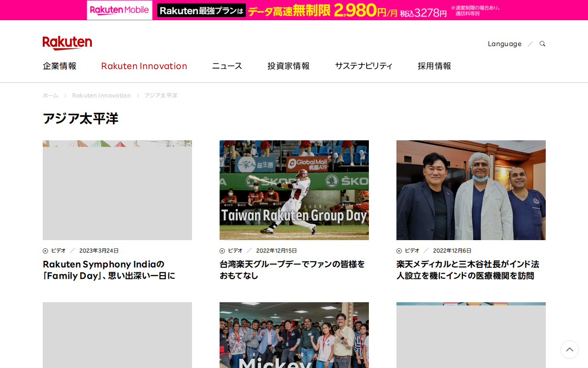588x368 pixels.
Task: Click video play icon beside 2022年12月6日
Action: click(399, 251)
